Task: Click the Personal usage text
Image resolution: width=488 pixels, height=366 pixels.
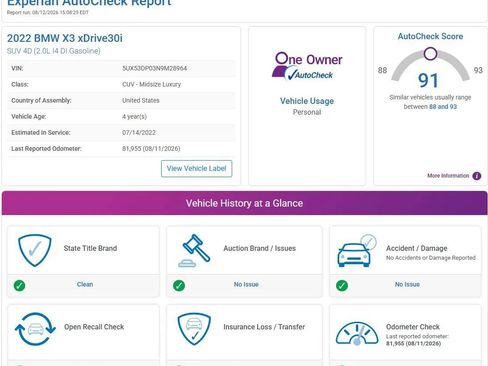Action: pyautogui.click(x=307, y=112)
